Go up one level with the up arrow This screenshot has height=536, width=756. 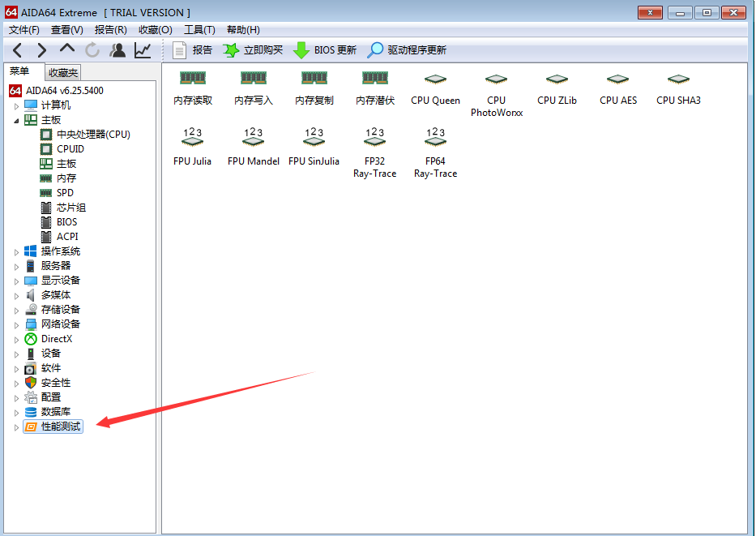coord(67,49)
